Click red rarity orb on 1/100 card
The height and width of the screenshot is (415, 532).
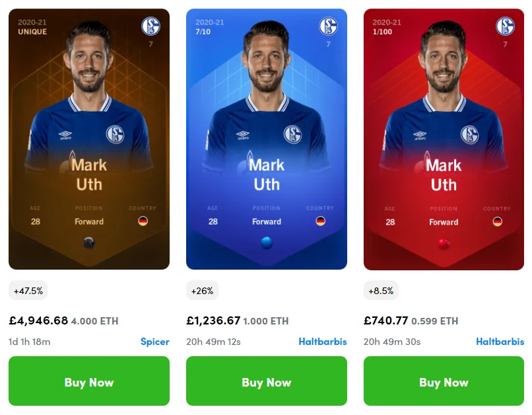pos(444,243)
